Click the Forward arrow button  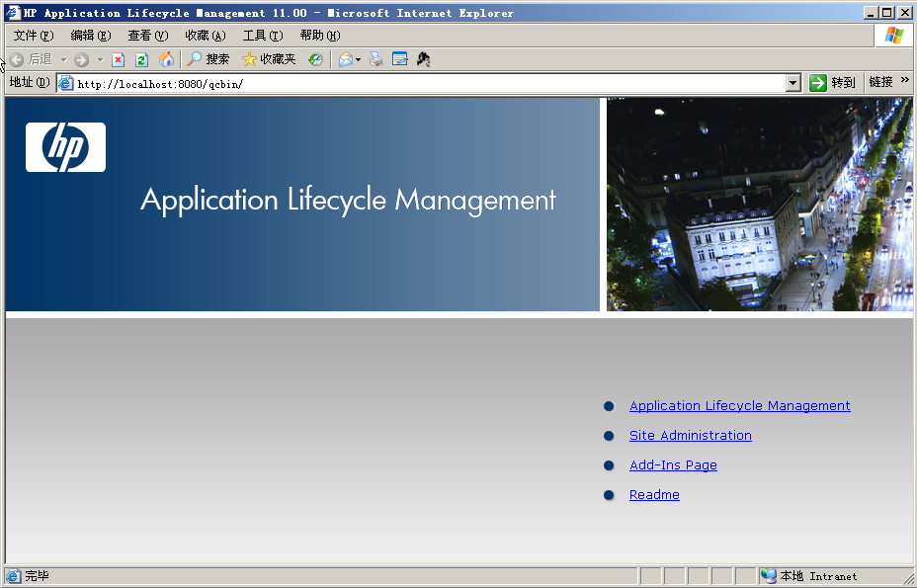click(x=82, y=59)
